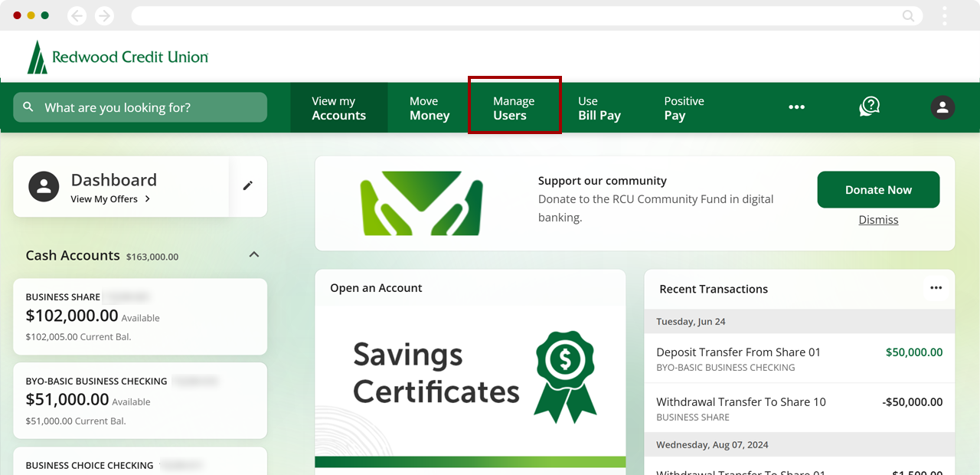
Task: Open the Manage Users menu
Action: pyautogui.click(x=514, y=108)
